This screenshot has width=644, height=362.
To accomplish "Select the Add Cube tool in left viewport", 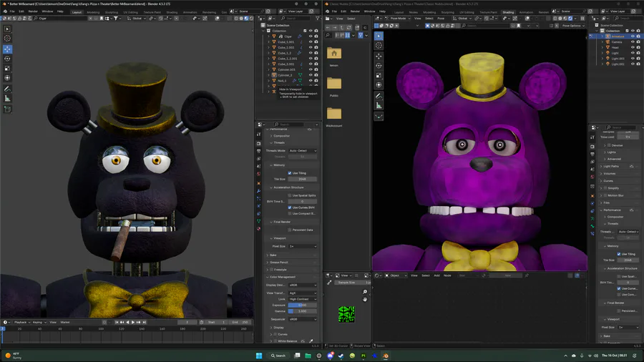I will click(x=7, y=109).
